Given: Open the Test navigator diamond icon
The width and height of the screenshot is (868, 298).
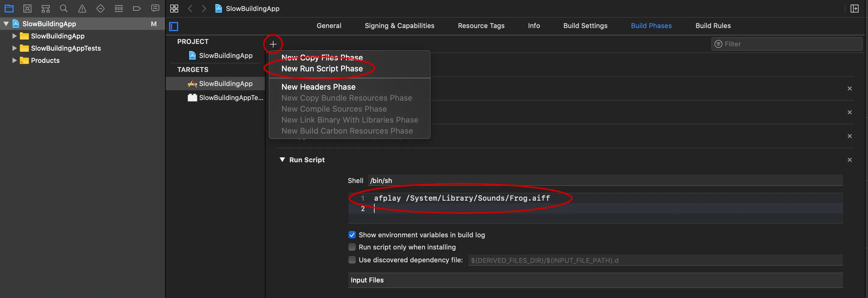Looking at the screenshot, I should (101, 9).
